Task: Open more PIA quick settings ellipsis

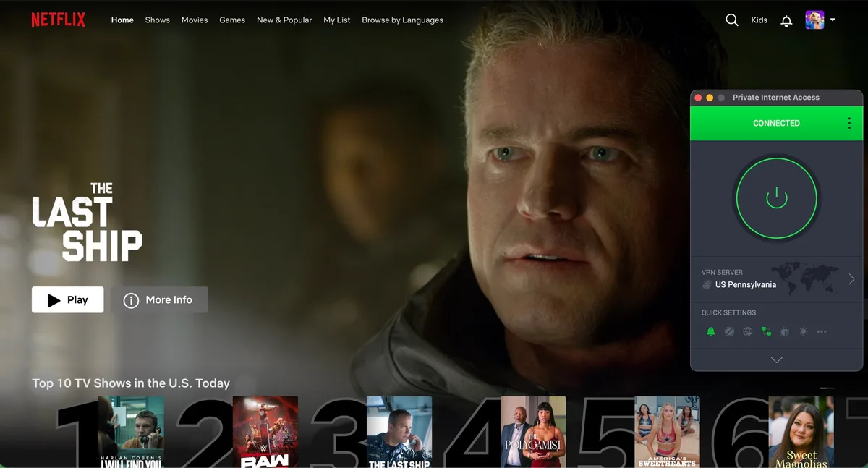Action: tap(822, 332)
